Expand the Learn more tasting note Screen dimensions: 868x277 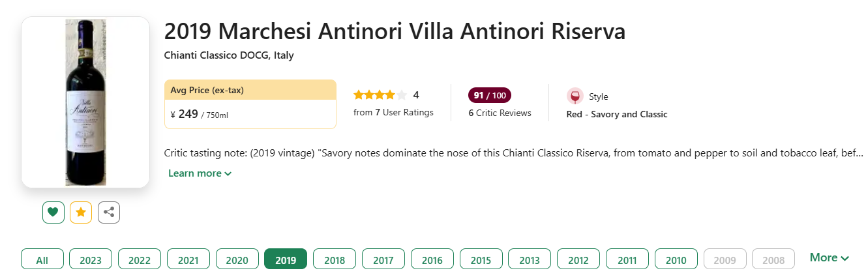pos(200,173)
